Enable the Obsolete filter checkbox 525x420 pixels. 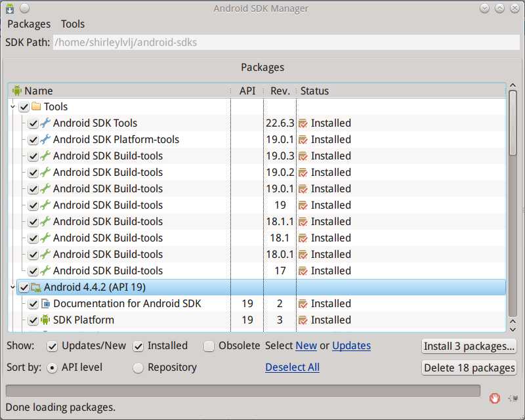pyautogui.click(x=209, y=346)
